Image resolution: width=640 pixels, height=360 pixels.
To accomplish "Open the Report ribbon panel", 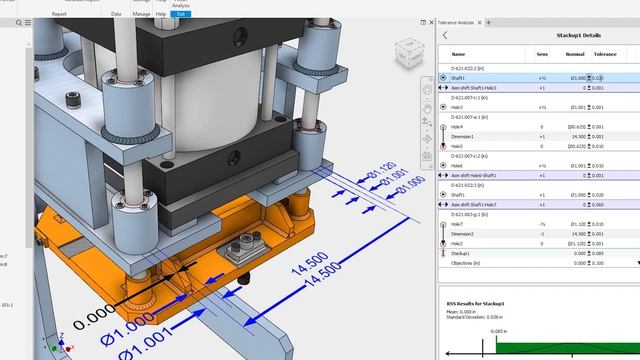I will point(59,14).
